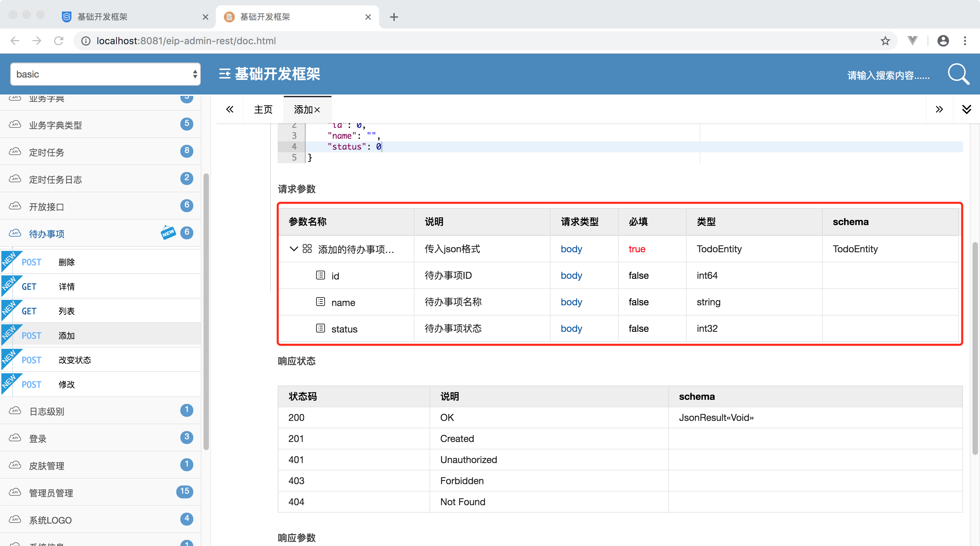This screenshot has height=546, width=980.
Task: Click the sidebar vertical scrollbar
Action: point(206,312)
